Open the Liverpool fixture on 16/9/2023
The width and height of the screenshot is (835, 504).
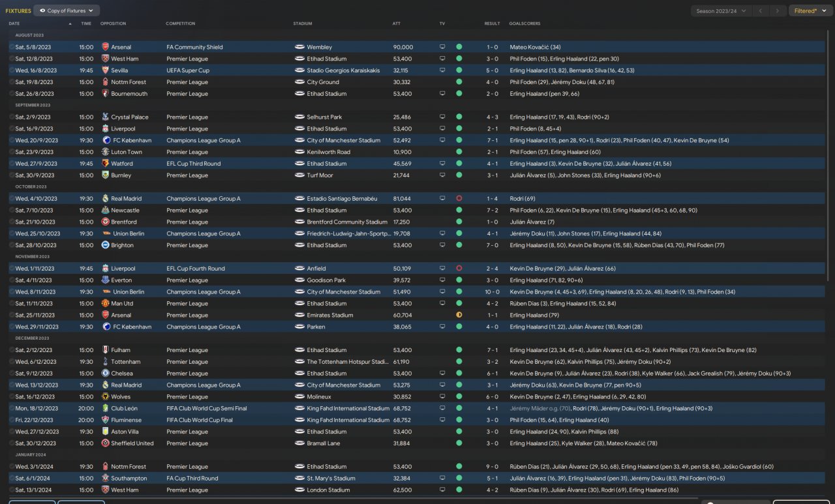(417, 129)
